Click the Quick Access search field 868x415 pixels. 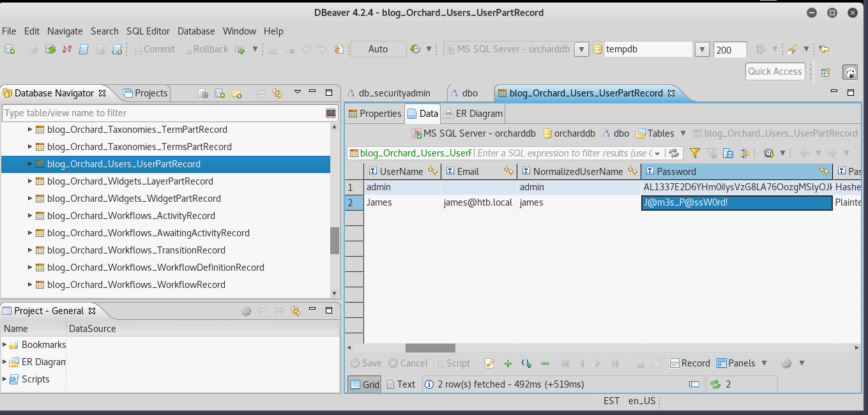point(775,72)
